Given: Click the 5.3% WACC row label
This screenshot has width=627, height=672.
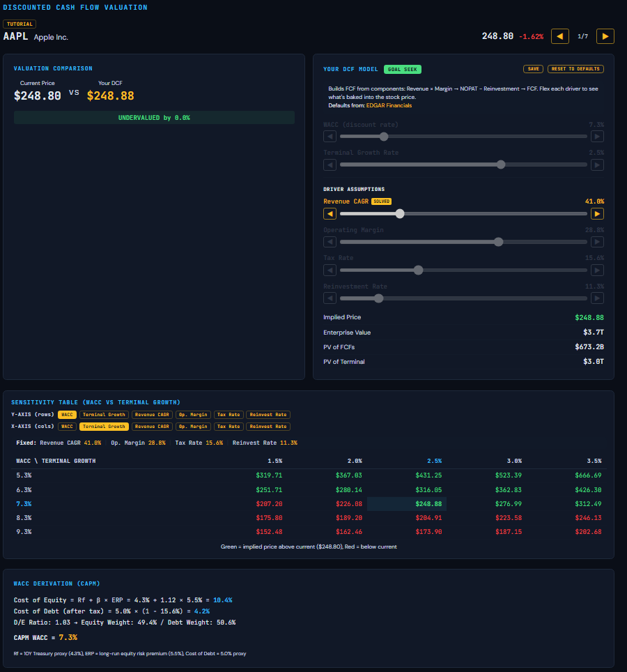Looking at the screenshot, I should click(x=24, y=475).
